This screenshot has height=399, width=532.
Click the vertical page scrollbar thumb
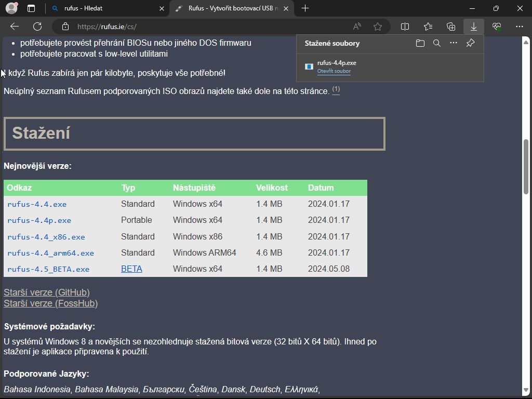(x=526, y=166)
